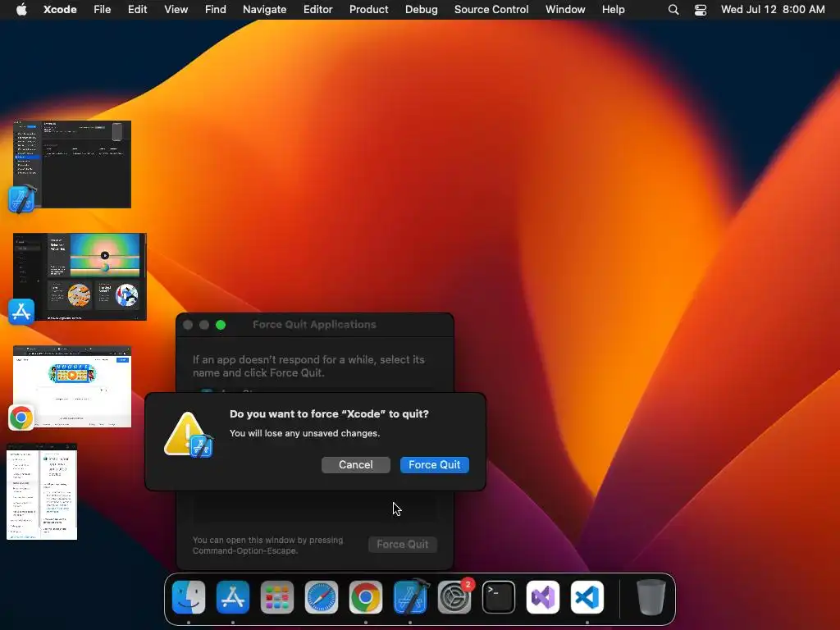Open the Trash in the Dock
The height and width of the screenshot is (630, 840).
pyautogui.click(x=651, y=597)
